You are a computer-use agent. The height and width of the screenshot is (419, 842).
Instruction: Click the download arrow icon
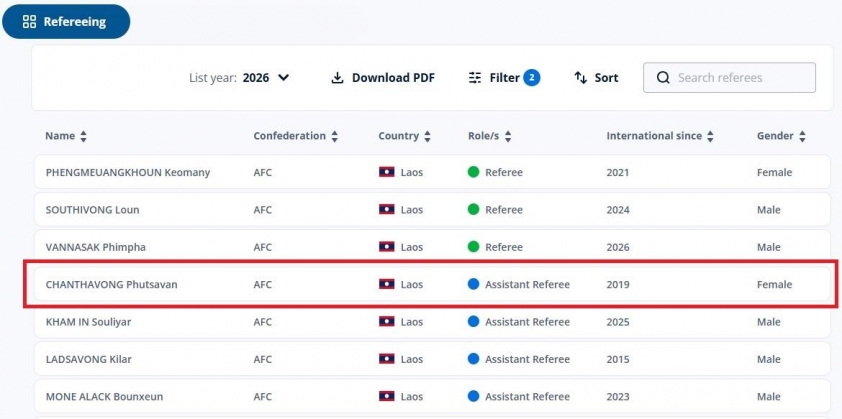(x=338, y=78)
